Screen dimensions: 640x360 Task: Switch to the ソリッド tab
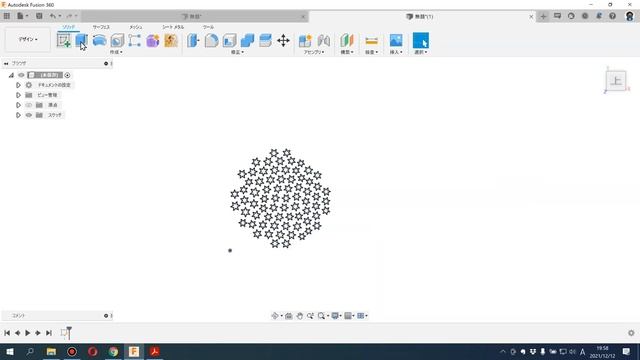[69, 27]
